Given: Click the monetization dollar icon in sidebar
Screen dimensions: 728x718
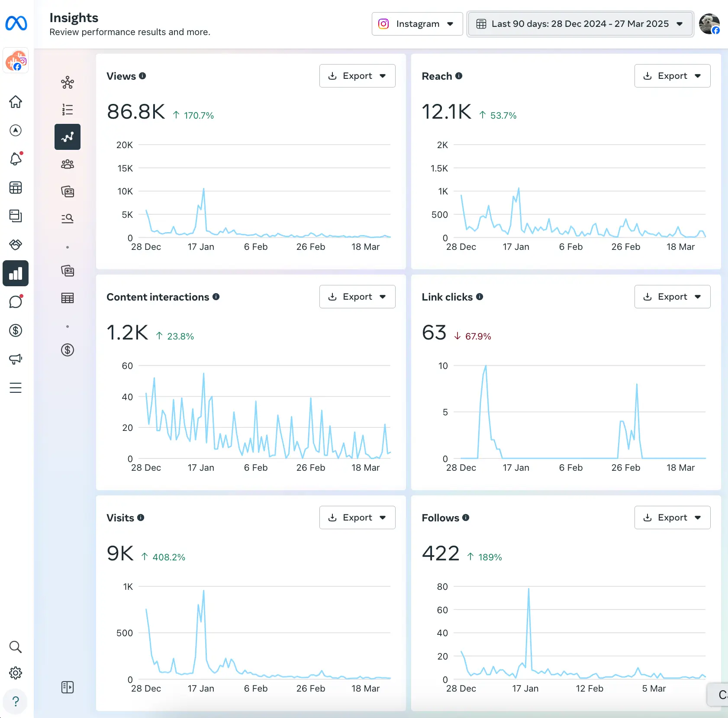Looking at the screenshot, I should (x=16, y=330).
